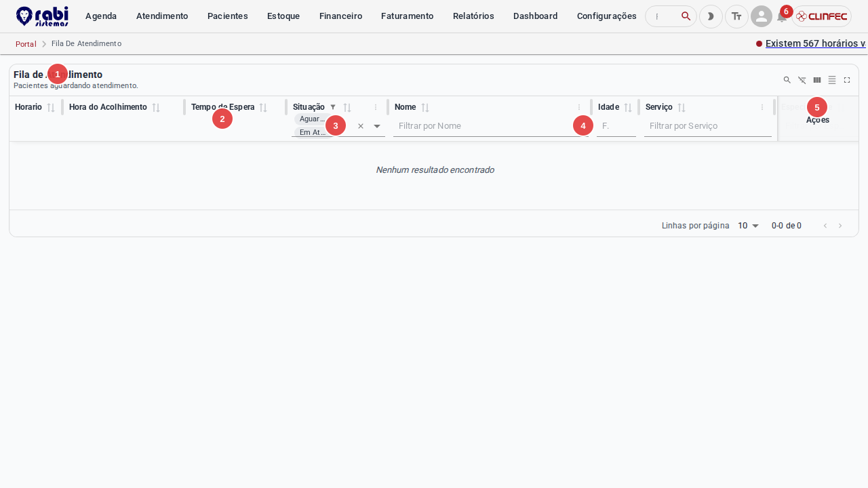Expand the Situação filter dropdown
Image resolution: width=868 pixels, height=488 pixels.
tap(377, 126)
